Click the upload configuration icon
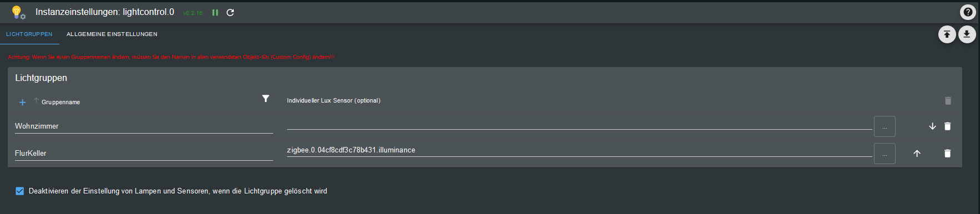This screenshot has width=980, height=214. tap(947, 34)
